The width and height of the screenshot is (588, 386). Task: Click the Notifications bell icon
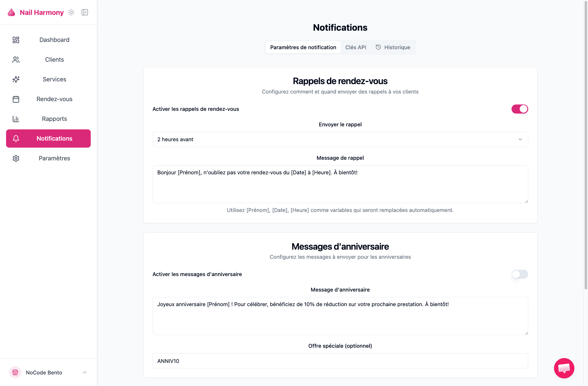(16, 138)
